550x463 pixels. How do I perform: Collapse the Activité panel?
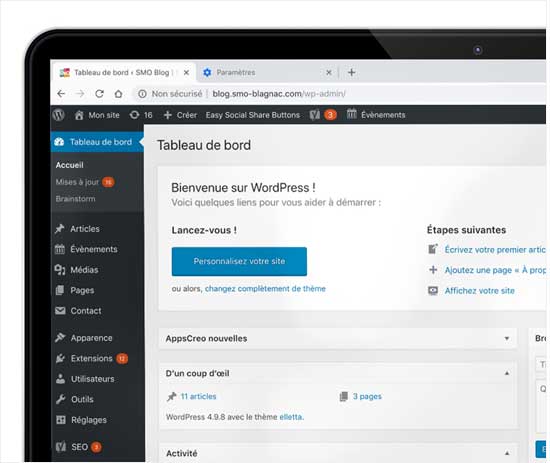tap(507, 453)
